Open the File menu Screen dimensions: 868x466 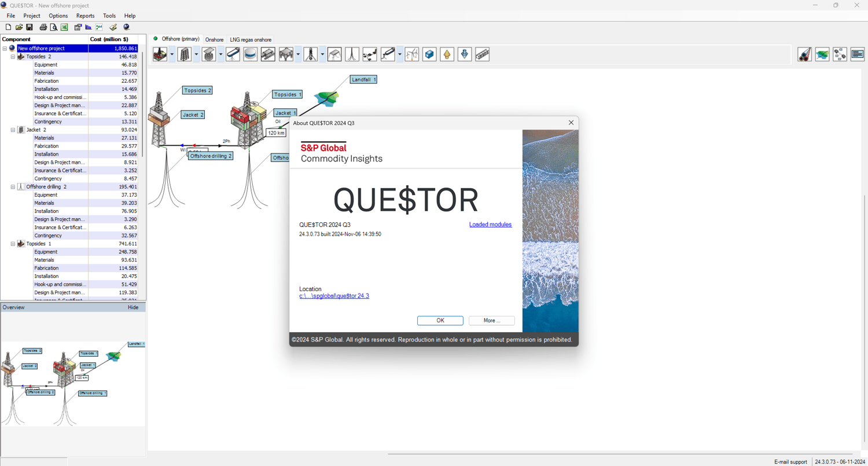[x=11, y=16]
